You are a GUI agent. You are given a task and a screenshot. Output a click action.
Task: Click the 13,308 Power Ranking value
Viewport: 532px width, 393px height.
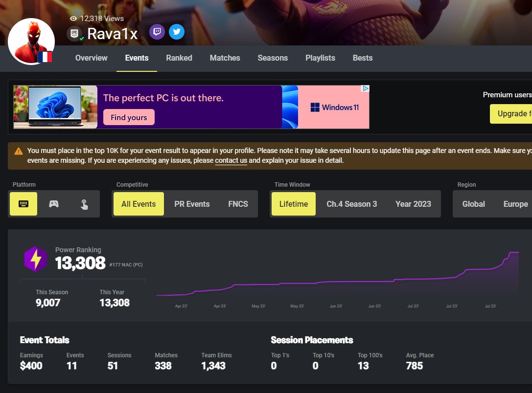[80, 263]
